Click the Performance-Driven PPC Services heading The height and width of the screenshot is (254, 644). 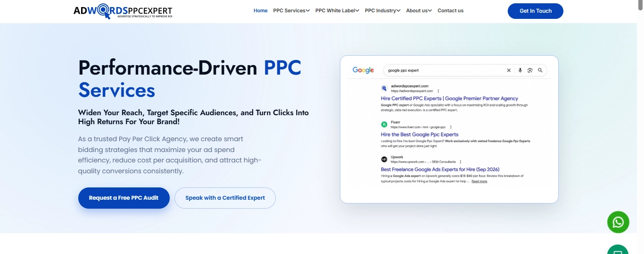pos(190,79)
